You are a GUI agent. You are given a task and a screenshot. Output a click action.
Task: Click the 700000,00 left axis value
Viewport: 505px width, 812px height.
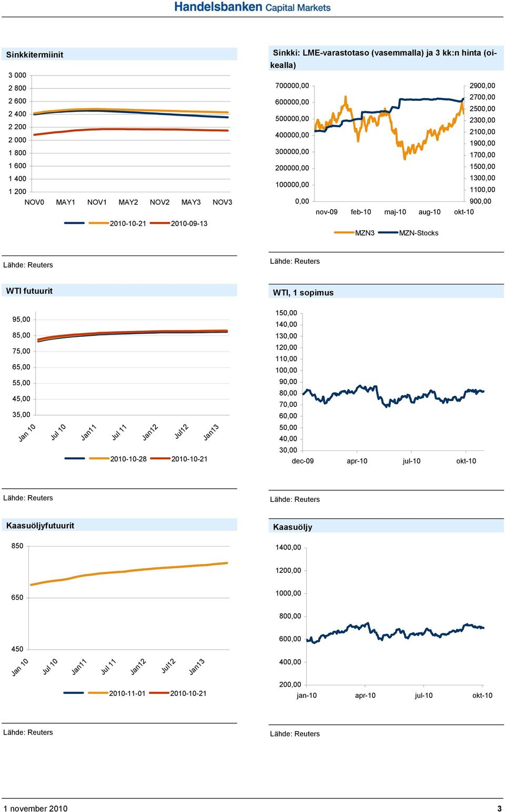[292, 86]
